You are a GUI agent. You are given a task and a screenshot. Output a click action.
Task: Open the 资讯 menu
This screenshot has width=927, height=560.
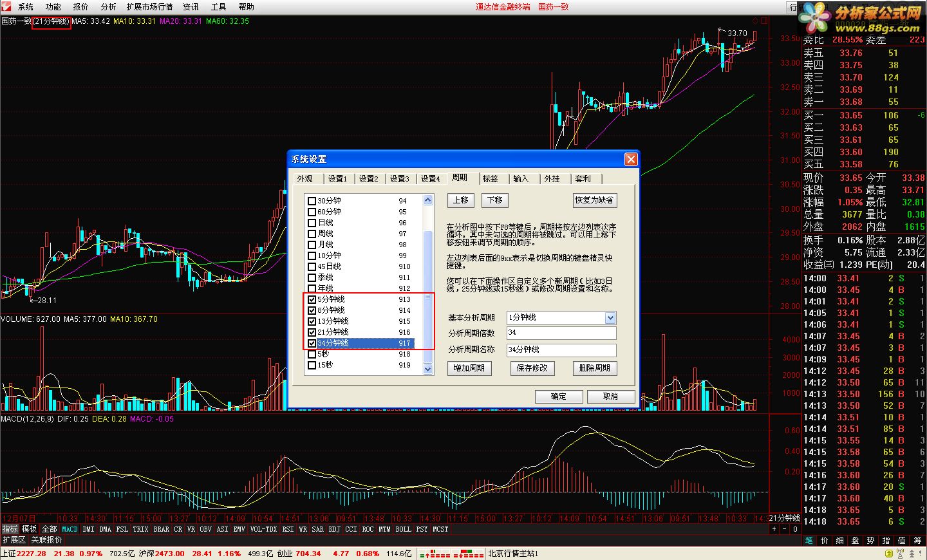pos(191,6)
